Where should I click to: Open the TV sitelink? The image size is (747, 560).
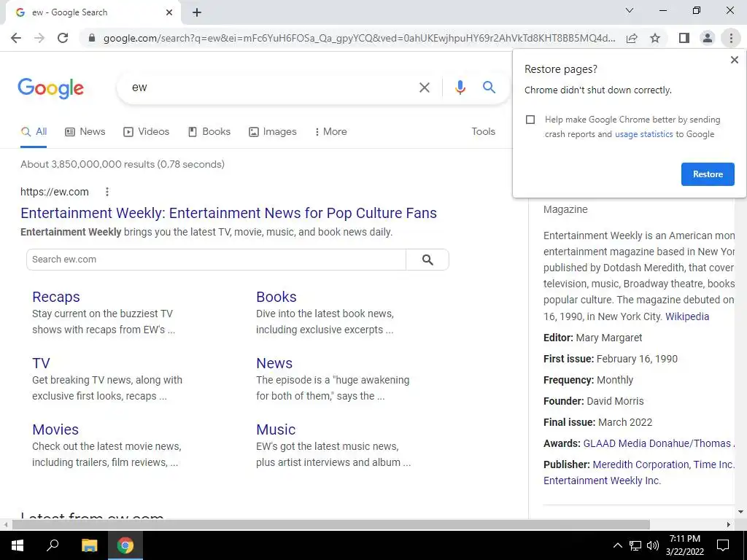41,363
